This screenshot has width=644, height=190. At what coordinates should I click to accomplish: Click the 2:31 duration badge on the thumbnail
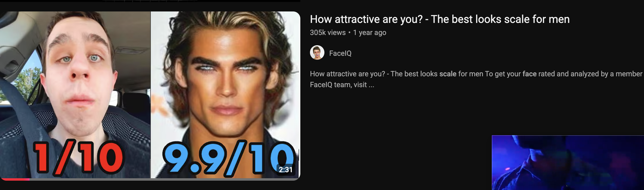tap(286, 169)
